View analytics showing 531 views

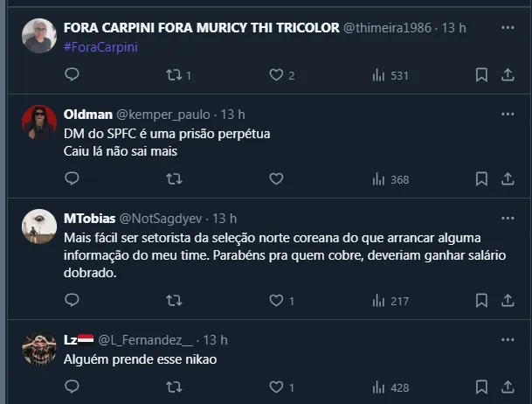pos(390,75)
